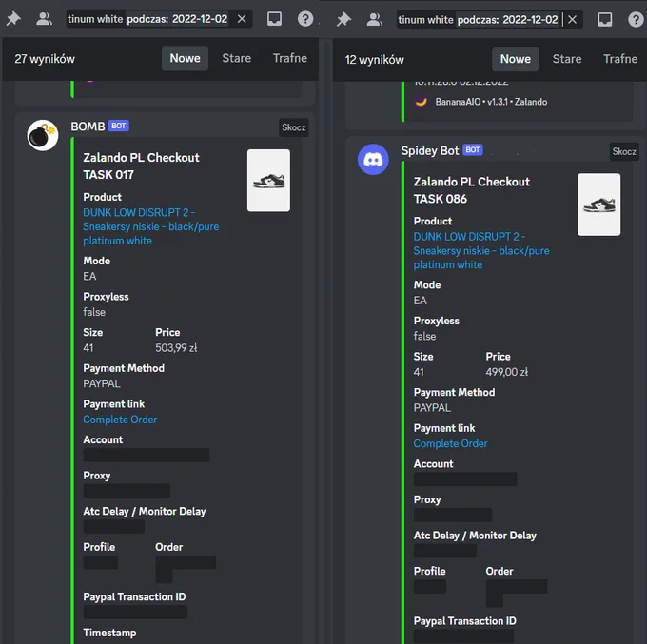Viewport: 647px width, 644px height.
Task: Select Trafne tab in 27 wyników panel
Action: pyautogui.click(x=289, y=58)
